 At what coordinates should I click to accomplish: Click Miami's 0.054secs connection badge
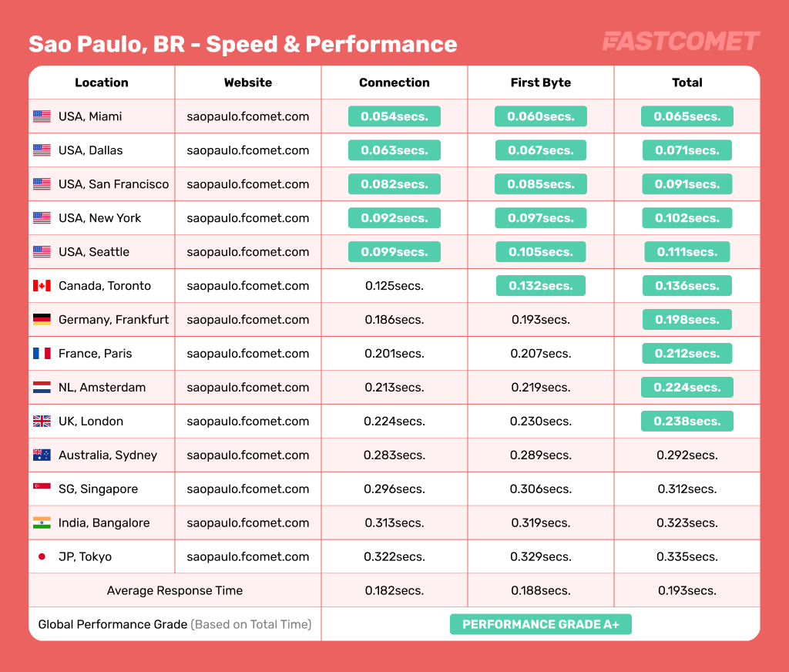tap(394, 116)
